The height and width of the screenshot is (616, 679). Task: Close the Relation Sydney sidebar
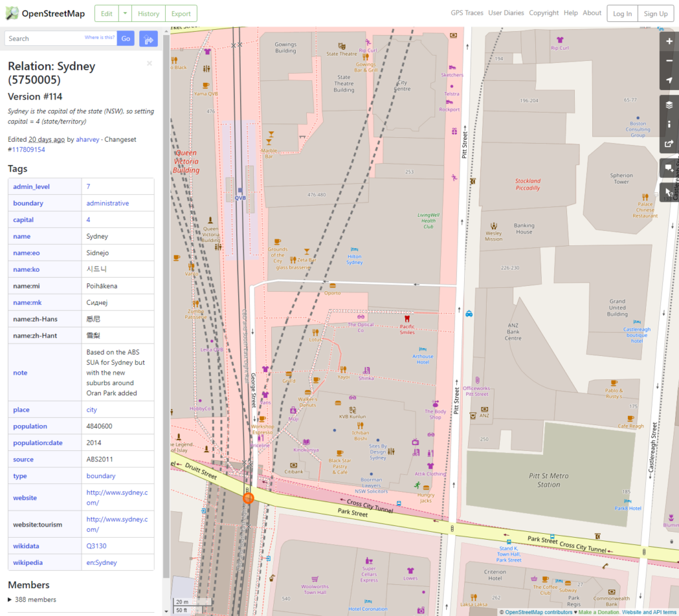[x=149, y=64]
